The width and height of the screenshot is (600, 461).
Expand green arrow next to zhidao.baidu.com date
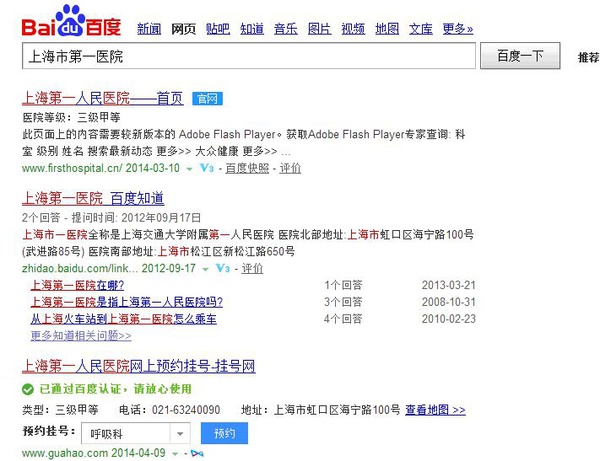tap(205, 268)
